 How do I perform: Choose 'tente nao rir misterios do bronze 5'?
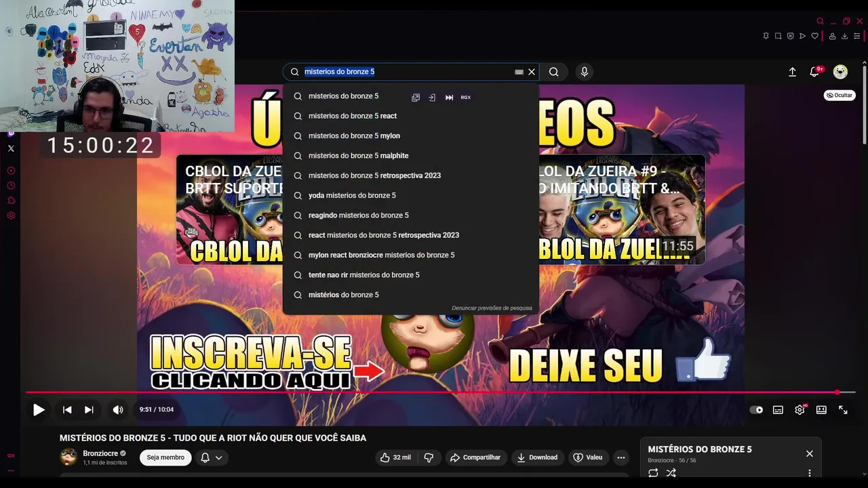411,275
